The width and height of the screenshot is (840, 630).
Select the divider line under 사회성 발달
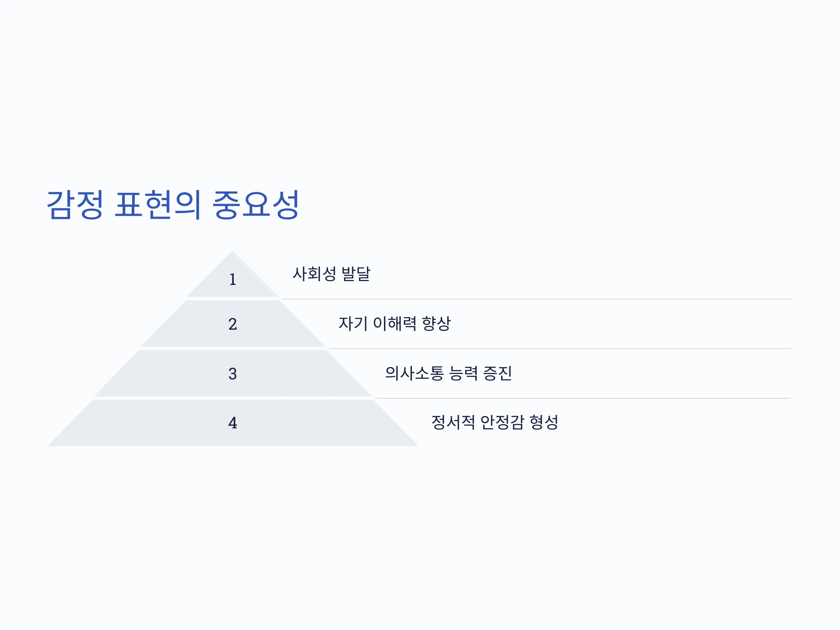tap(536, 299)
